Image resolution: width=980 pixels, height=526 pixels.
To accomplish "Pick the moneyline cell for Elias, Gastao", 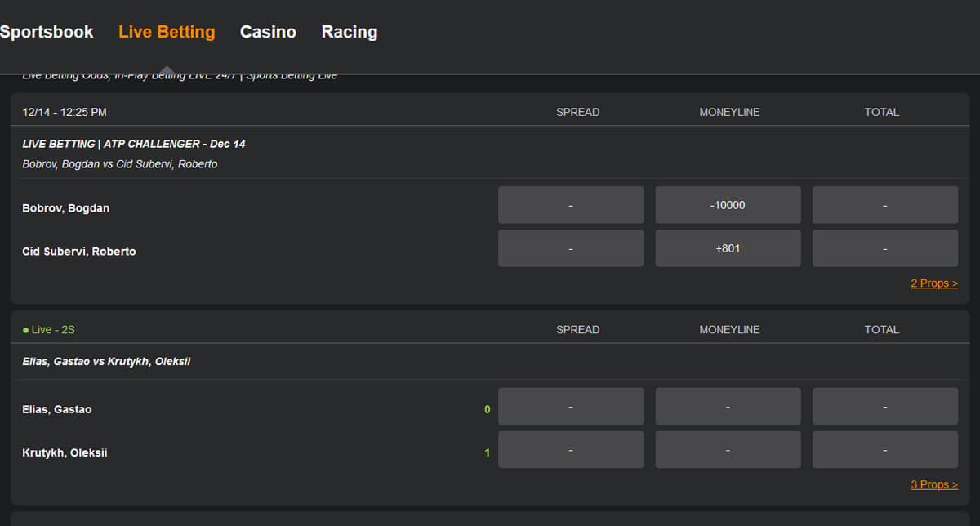I will (728, 406).
